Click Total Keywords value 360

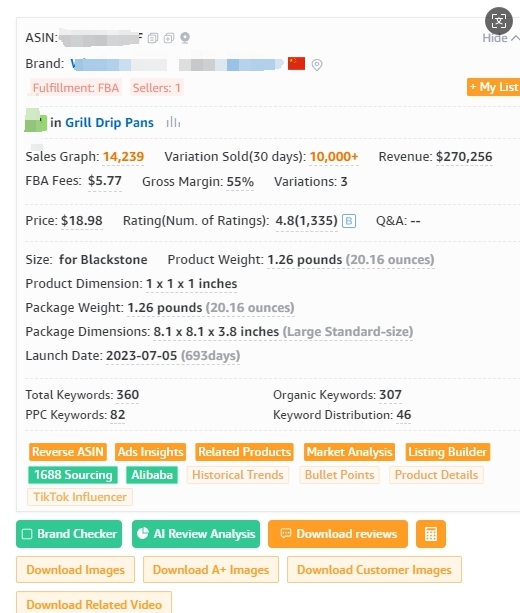128,395
